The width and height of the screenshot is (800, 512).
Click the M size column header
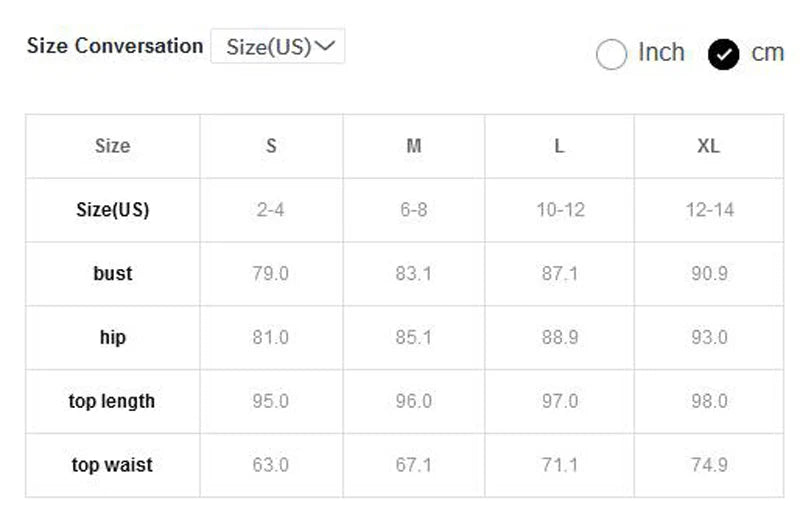coord(413,146)
